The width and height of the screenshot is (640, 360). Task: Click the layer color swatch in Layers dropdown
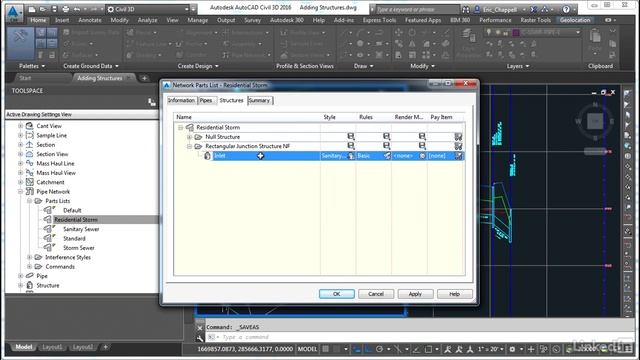click(x=516, y=32)
